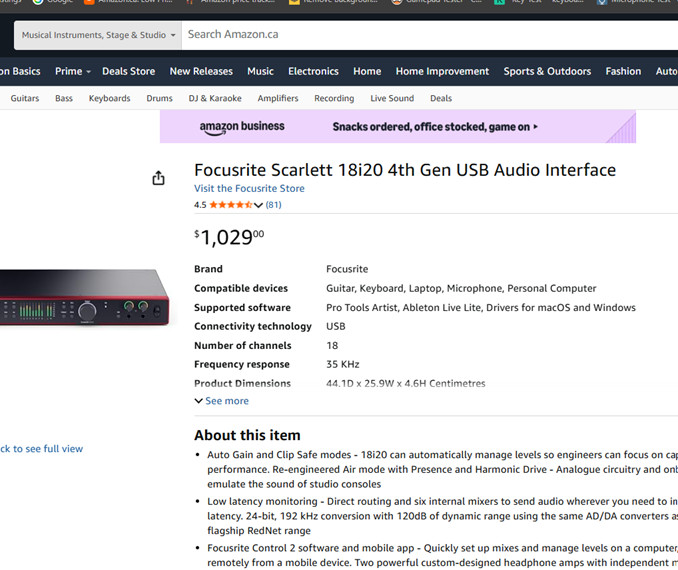Click the Compatible devices value text
The image size is (678, 570).
pos(461,288)
